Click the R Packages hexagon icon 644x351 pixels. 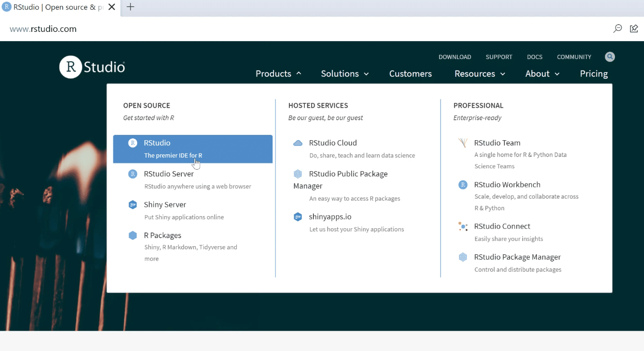pos(132,235)
